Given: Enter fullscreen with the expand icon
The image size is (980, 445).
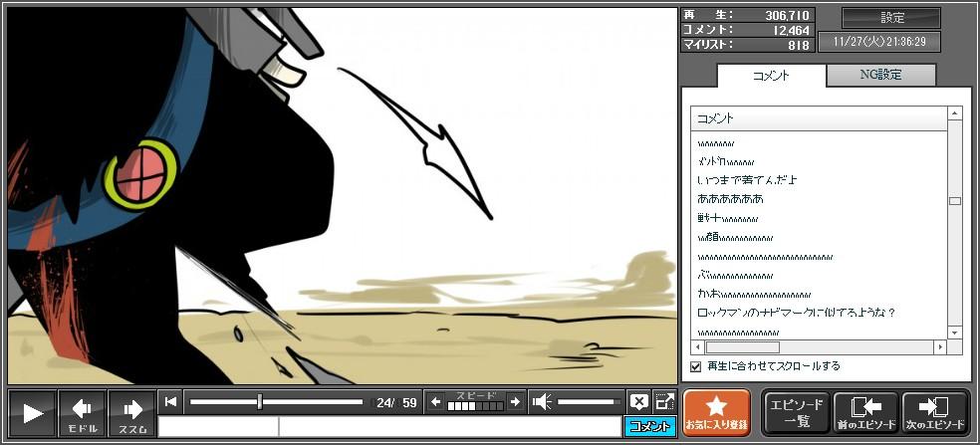Looking at the screenshot, I should pyautogui.click(x=664, y=402).
